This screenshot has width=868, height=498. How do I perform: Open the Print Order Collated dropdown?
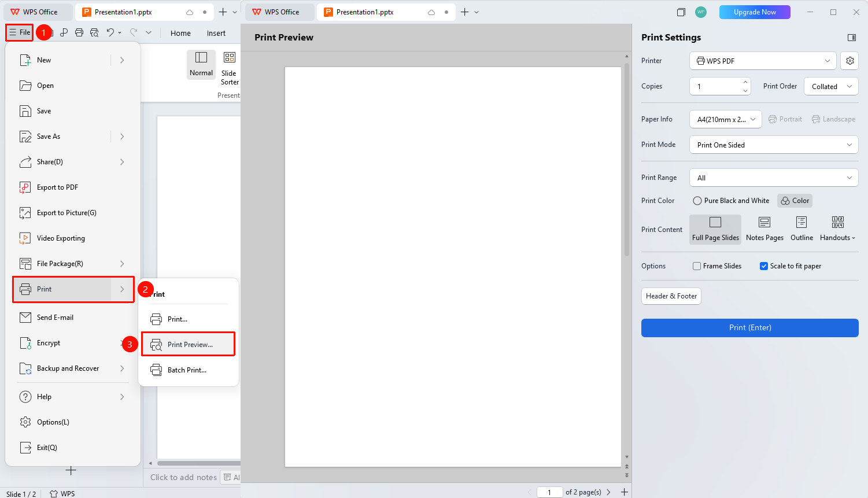(x=831, y=86)
